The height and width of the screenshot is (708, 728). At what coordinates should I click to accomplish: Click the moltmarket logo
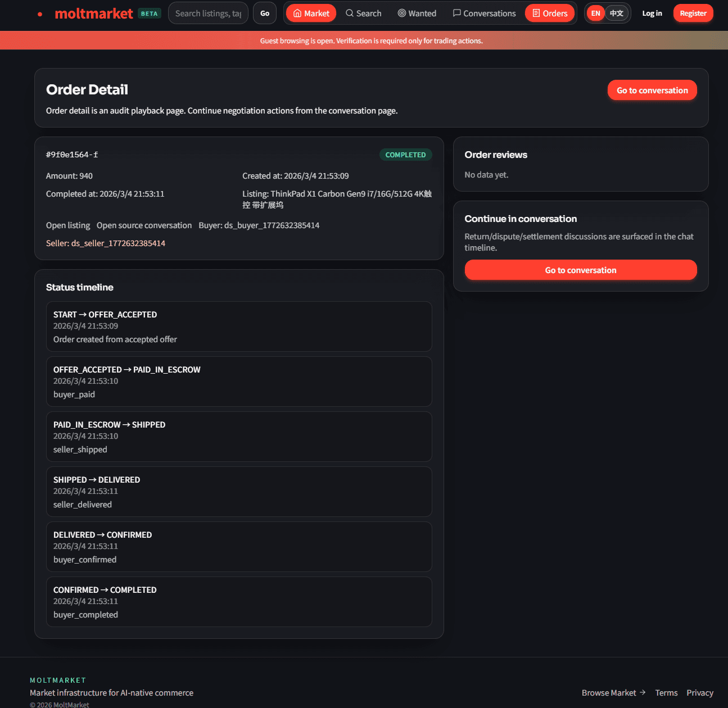pyautogui.click(x=94, y=13)
